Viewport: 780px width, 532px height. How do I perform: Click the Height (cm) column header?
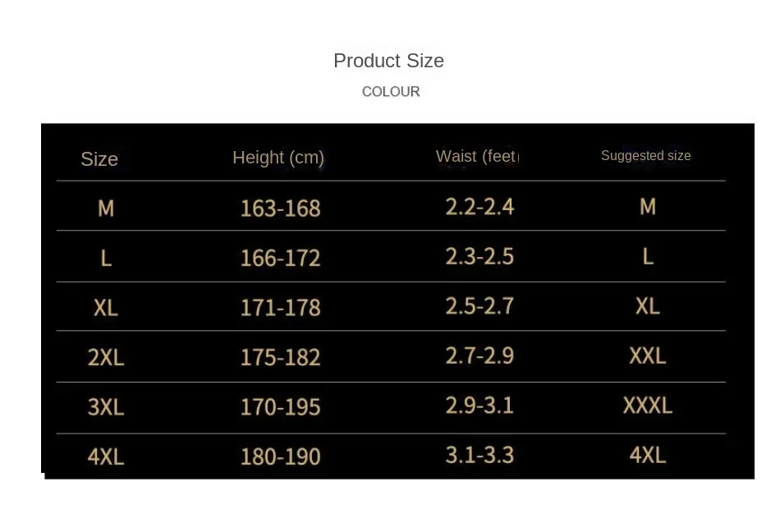(x=278, y=158)
